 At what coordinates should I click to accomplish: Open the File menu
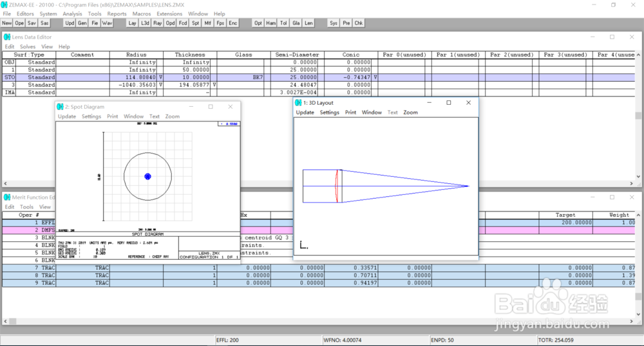point(7,14)
